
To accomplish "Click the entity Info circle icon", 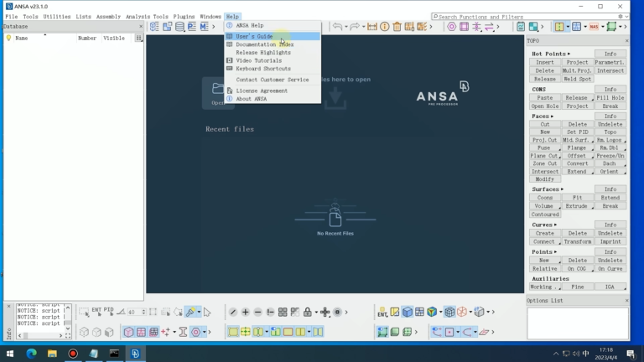I will [x=384, y=27].
